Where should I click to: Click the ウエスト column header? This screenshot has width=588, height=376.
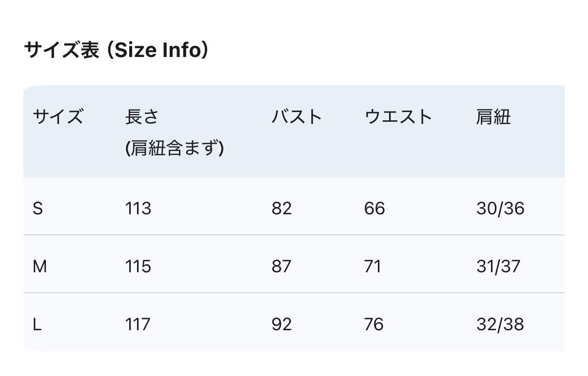(398, 117)
